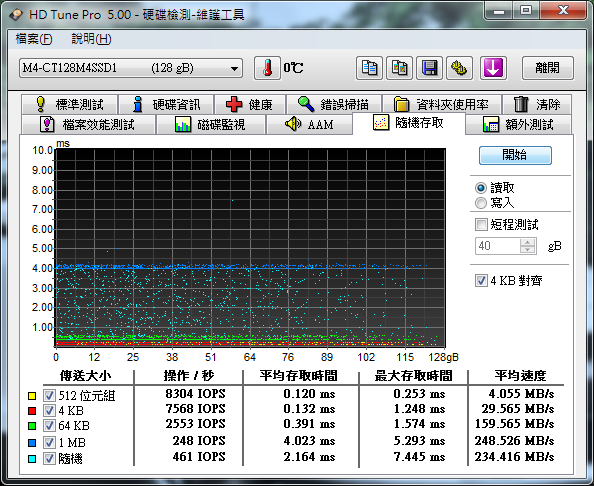Click the 159.565 MB/s average speed
This screenshot has height=486, width=594.
click(x=514, y=423)
